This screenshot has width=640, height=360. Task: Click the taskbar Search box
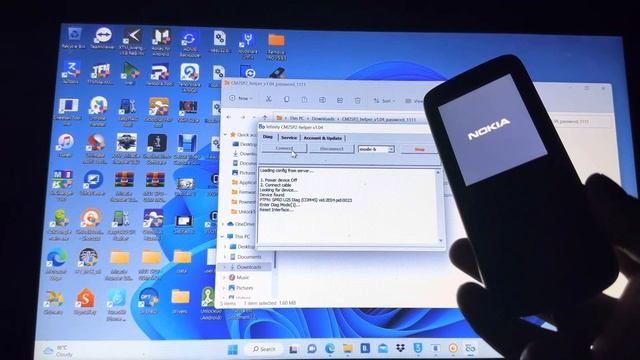264,349
